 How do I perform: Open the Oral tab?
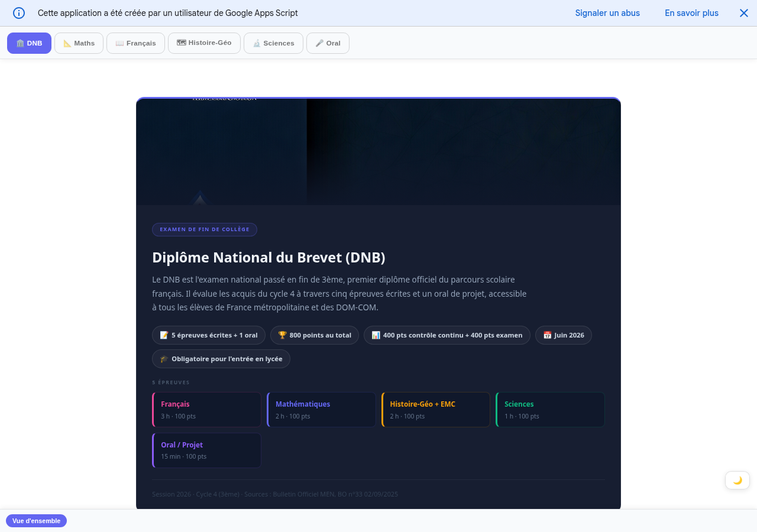tap(328, 43)
